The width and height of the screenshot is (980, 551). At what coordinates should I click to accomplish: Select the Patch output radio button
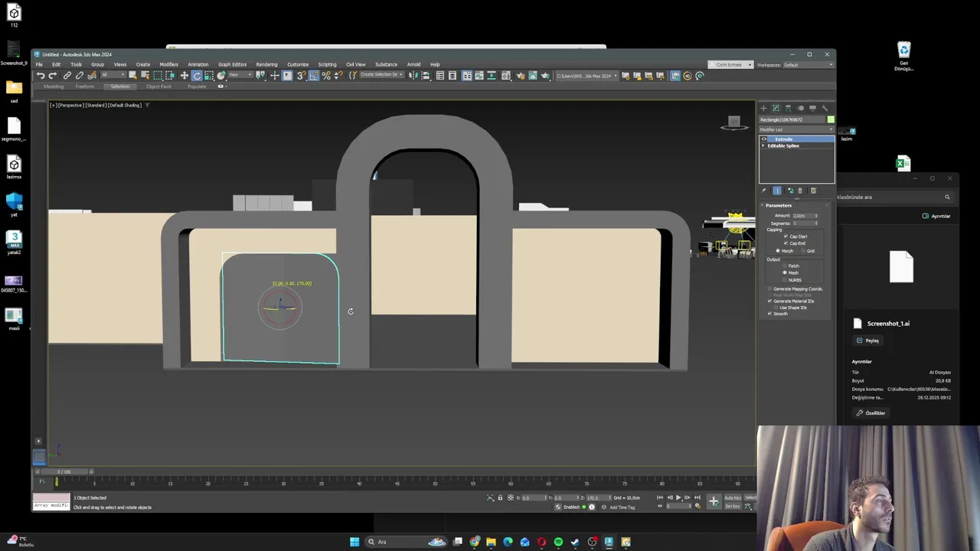[785, 266]
